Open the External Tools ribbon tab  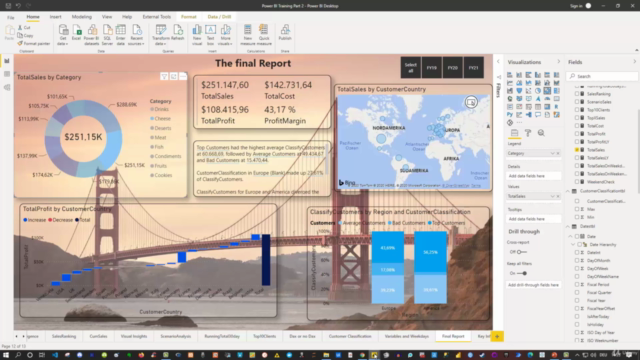(157, 17)
